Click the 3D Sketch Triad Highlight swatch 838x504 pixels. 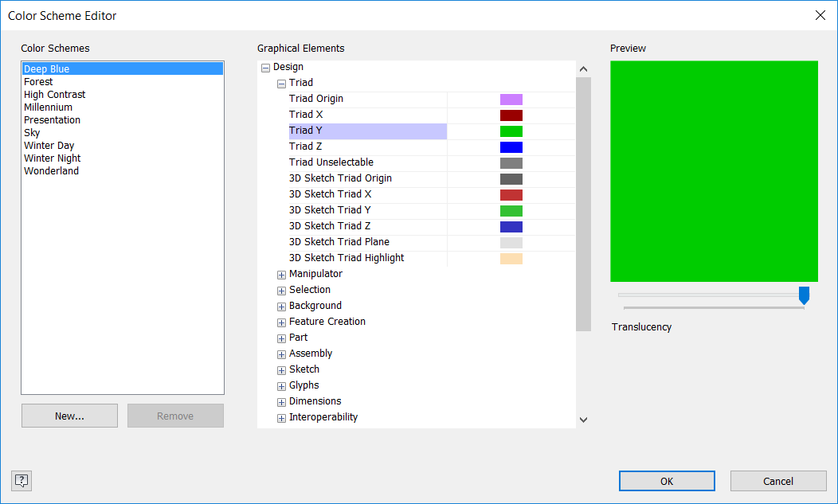[x=511, y=259]
